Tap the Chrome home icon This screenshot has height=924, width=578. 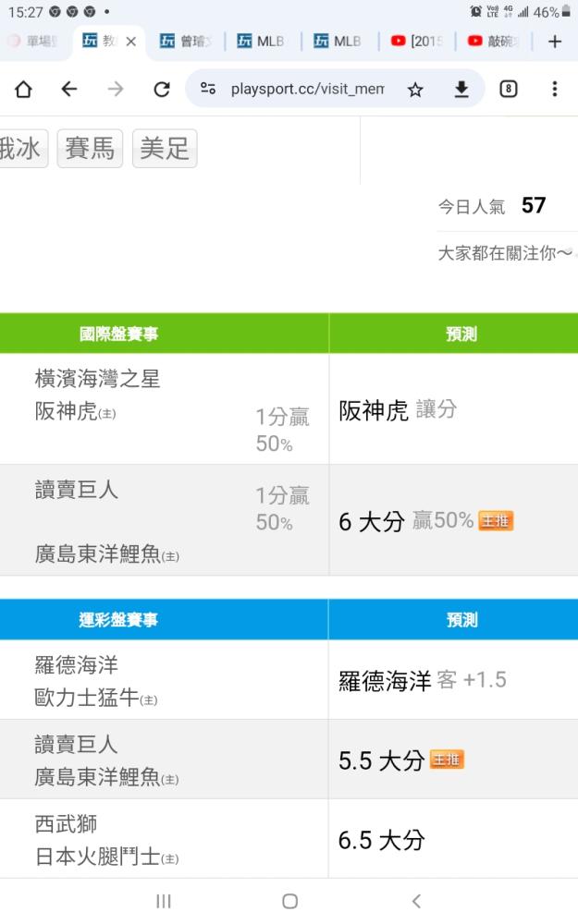[x=24, y=89]
